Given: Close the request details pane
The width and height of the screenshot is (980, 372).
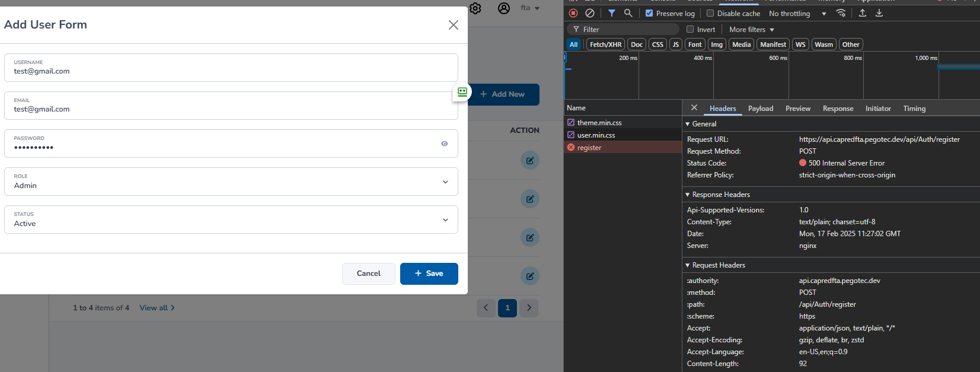Looking at the screenshot, I should point(694,108).
